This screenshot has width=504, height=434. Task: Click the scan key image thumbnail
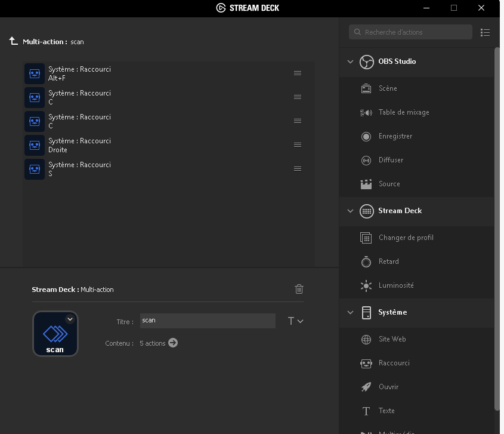[55, 334]
